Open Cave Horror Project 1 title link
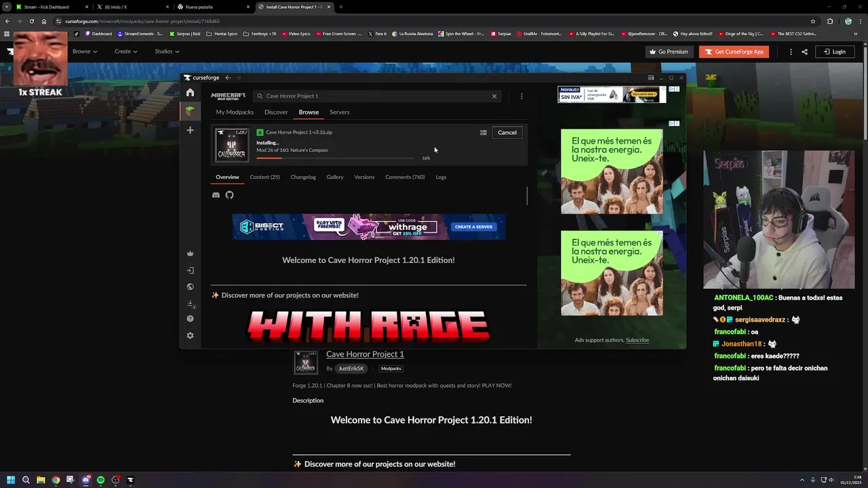Viewport: 868px width, 488px height. click(x=365, y=354)
